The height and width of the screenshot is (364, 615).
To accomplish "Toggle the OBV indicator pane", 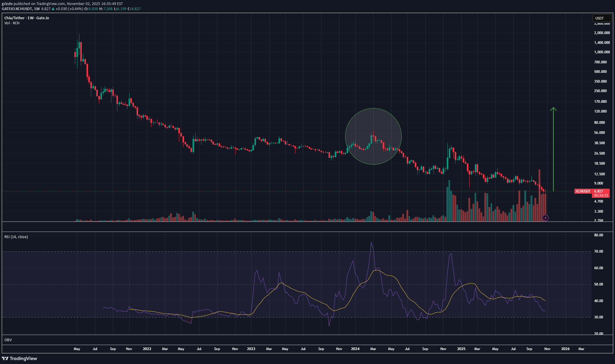I will pos(7,340).
